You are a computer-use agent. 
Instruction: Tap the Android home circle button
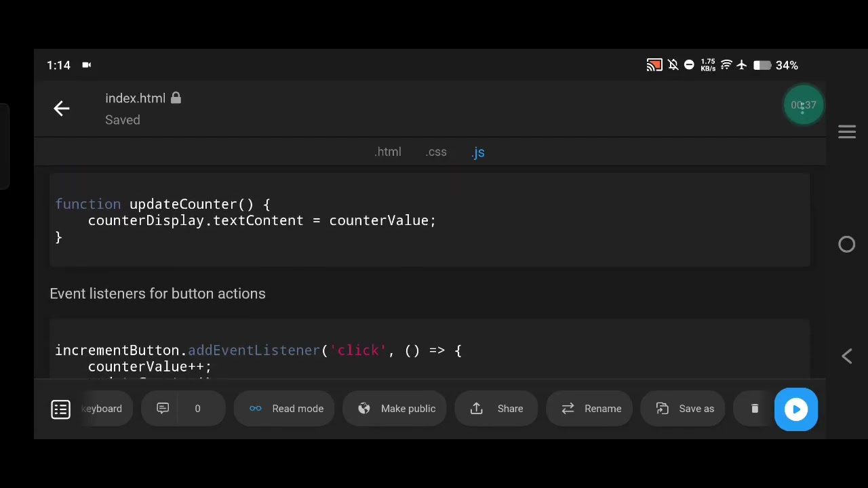(x=847, y=244)
